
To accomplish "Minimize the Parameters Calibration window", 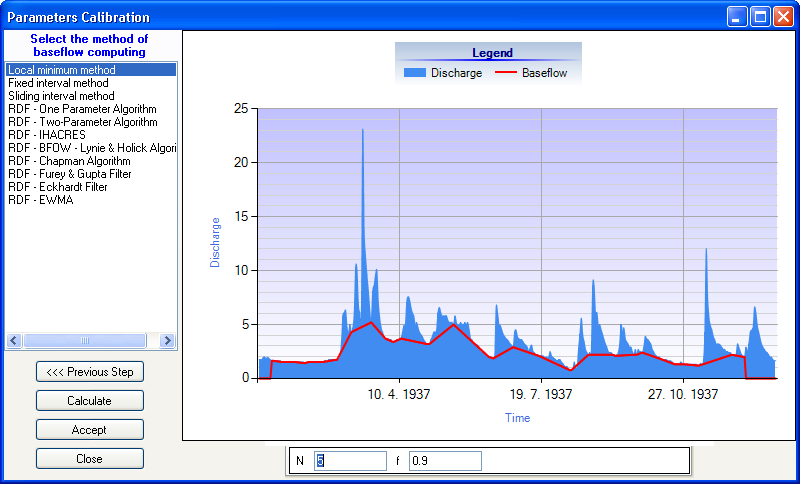I will (x=736, y=17).
